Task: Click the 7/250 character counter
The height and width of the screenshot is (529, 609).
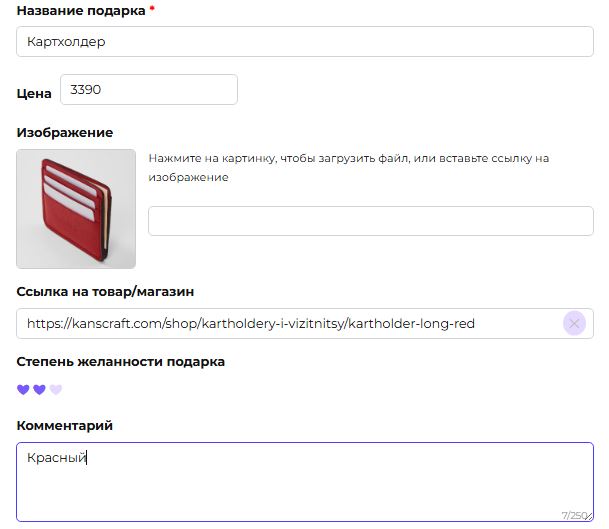Action: (574, 515)
